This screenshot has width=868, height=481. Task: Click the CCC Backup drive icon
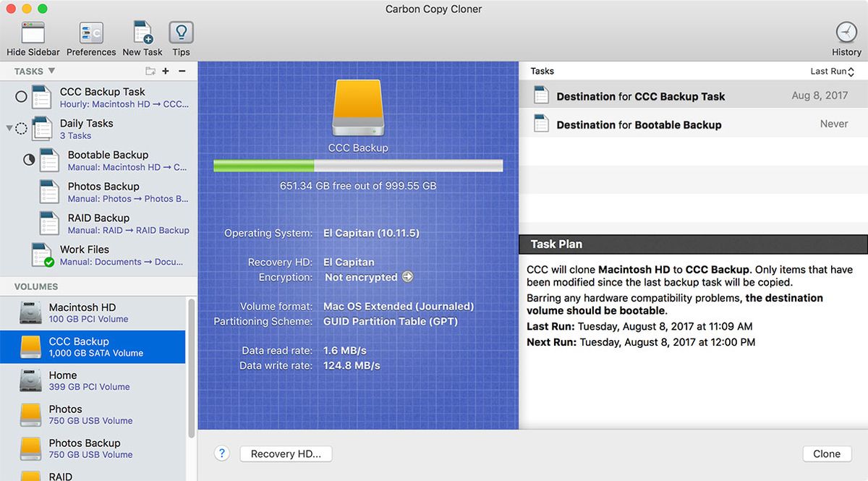[357, 108]
